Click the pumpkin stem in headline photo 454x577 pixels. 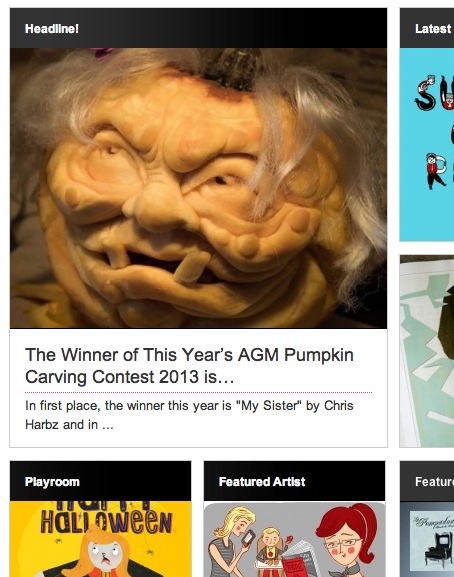point(230,70)
